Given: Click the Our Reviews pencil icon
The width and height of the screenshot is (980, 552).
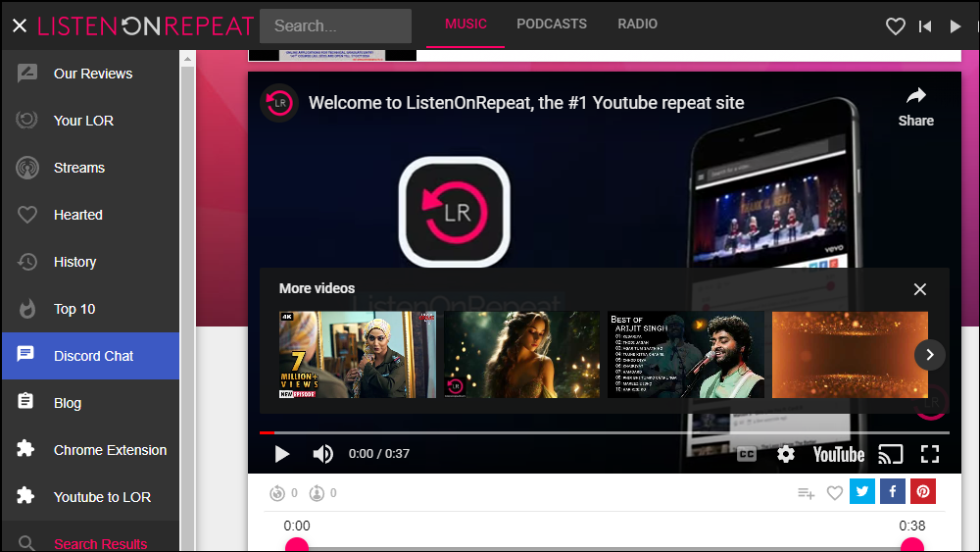Looking at the screenshot, I should coord(26,74).
